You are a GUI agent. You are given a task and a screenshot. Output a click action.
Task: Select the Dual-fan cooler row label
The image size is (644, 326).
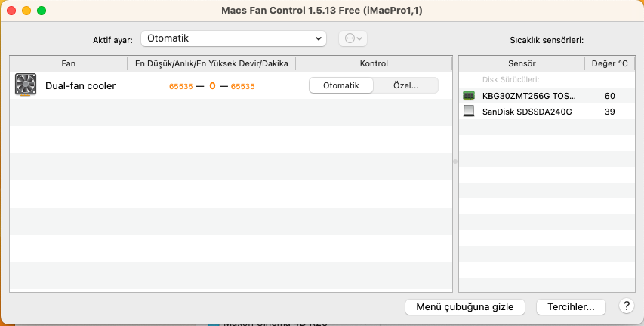80,86
